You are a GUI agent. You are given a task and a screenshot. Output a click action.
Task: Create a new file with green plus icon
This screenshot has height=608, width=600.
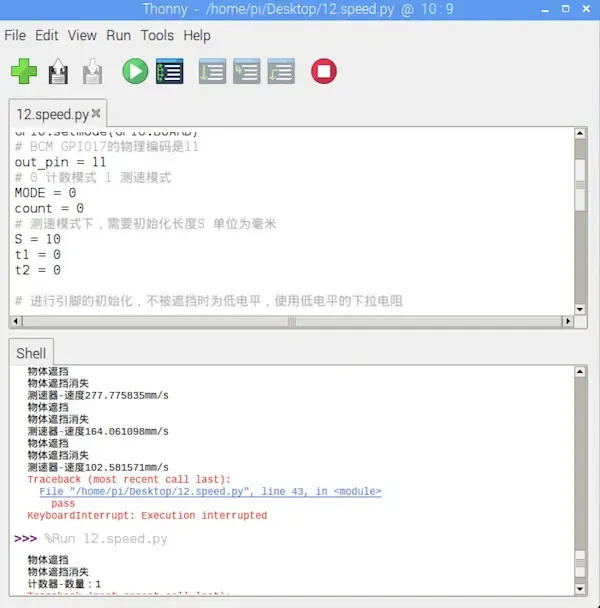[24, 71]
